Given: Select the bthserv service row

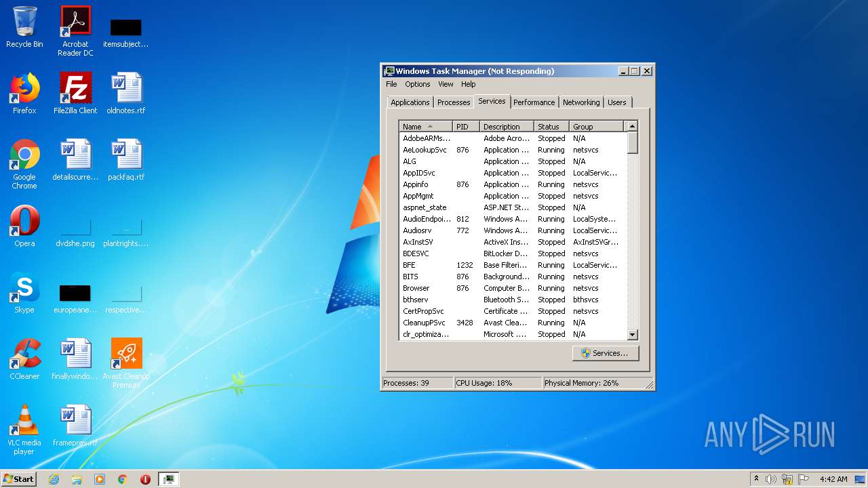Looking at the screenshot, I should [513, 300].
